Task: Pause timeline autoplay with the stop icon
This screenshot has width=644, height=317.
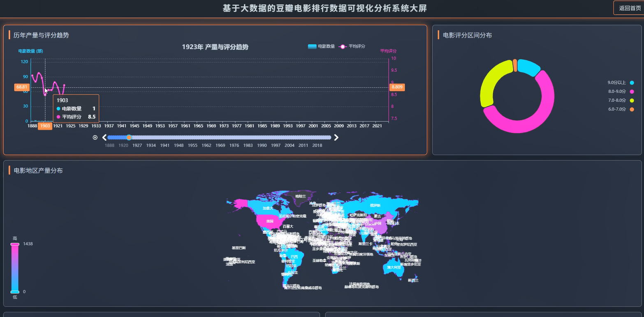Action: click(95, 138)
